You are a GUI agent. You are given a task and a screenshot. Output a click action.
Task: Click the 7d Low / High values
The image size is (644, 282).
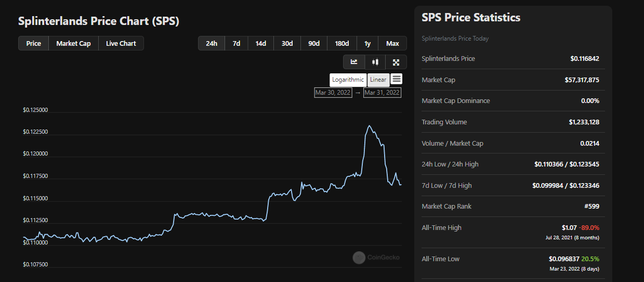click(566, 186)
